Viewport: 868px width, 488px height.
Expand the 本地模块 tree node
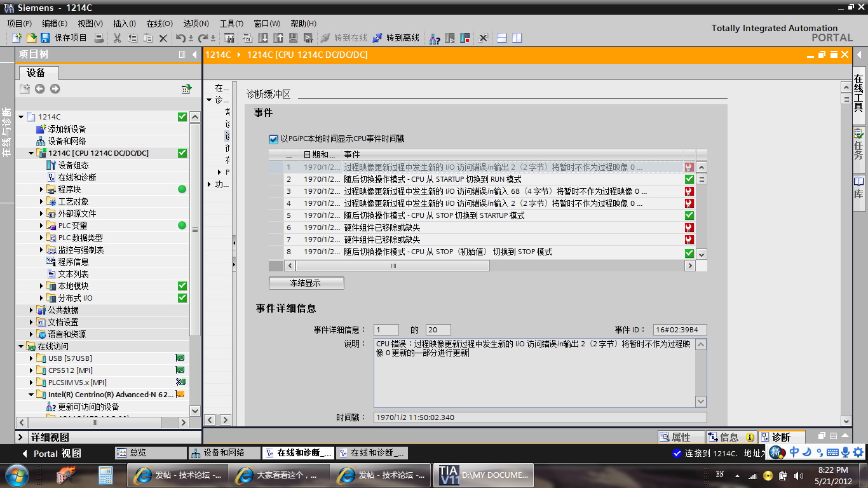pyautogui.click(x=42, y=286)
